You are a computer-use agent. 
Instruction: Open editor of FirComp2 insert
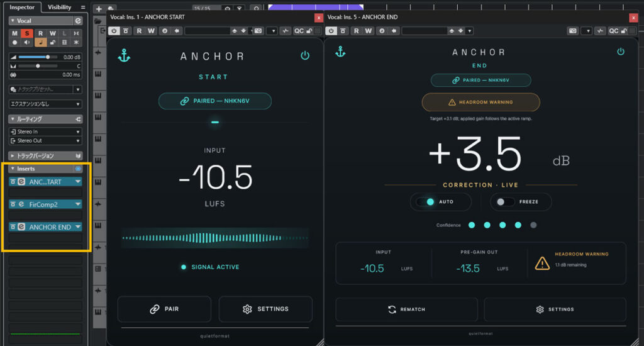click(x=21, y=204)
